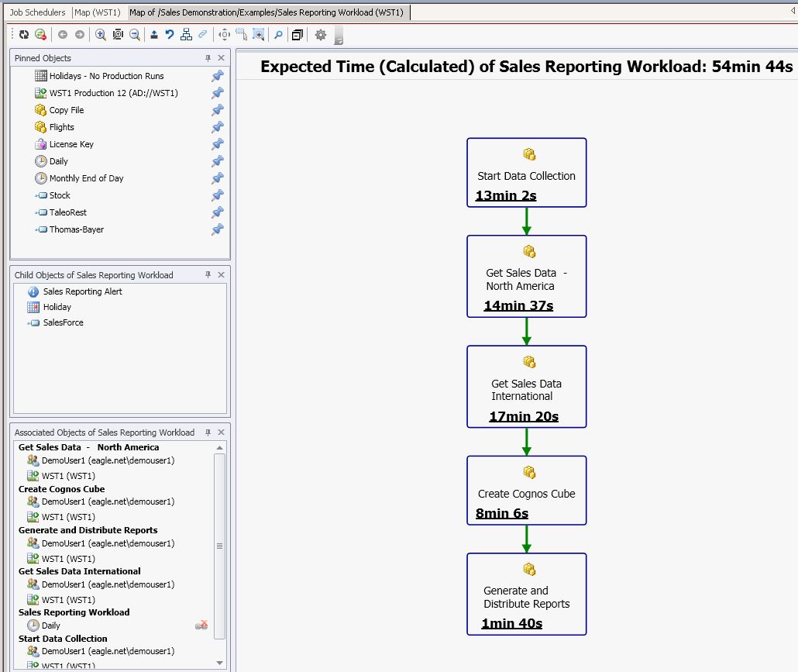Click the hierarchy layout toolbar icon
798x672 pixels.
[186, 35]
